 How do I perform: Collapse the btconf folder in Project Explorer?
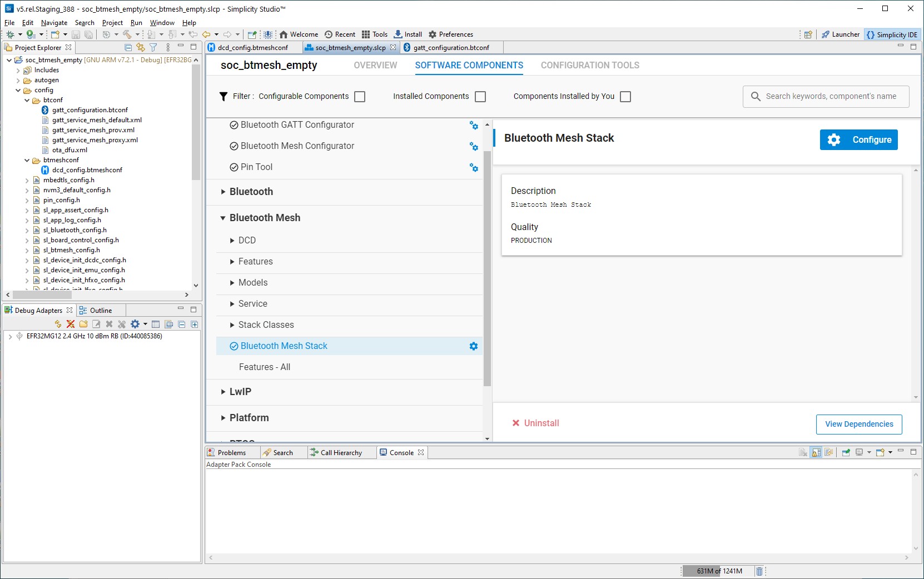point(27,100)
